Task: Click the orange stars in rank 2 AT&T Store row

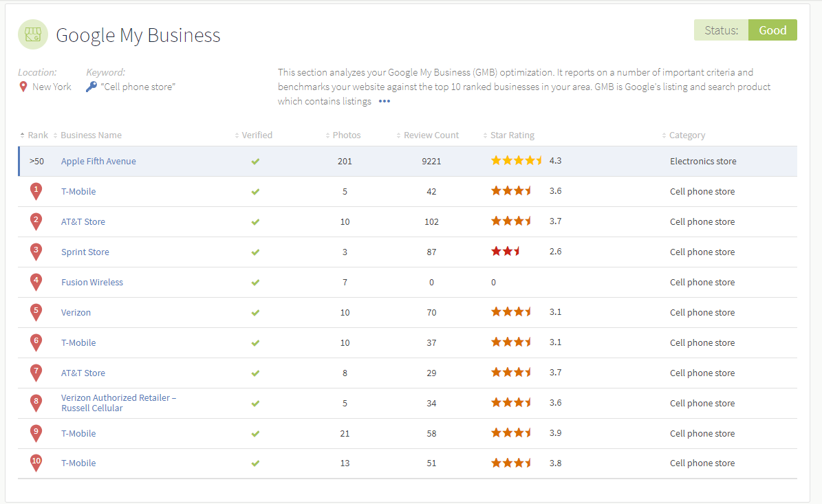Action: click(511, 221)
